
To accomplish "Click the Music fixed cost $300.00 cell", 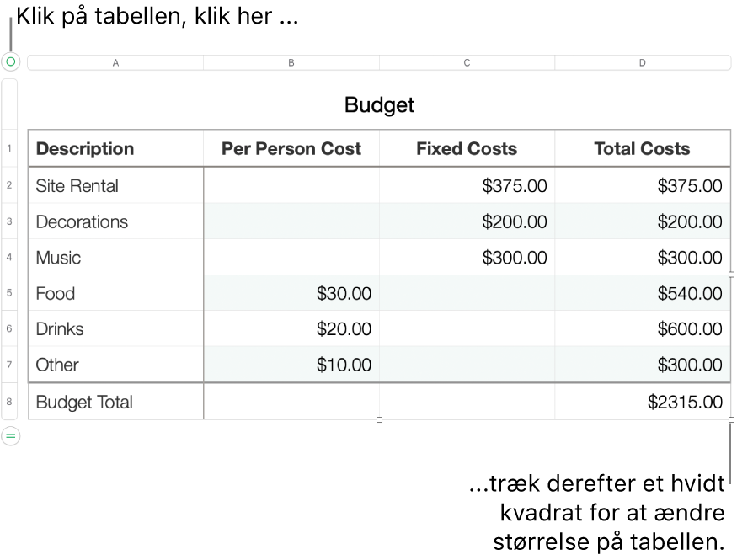I will pyautogui.click(x=467, y=258).
